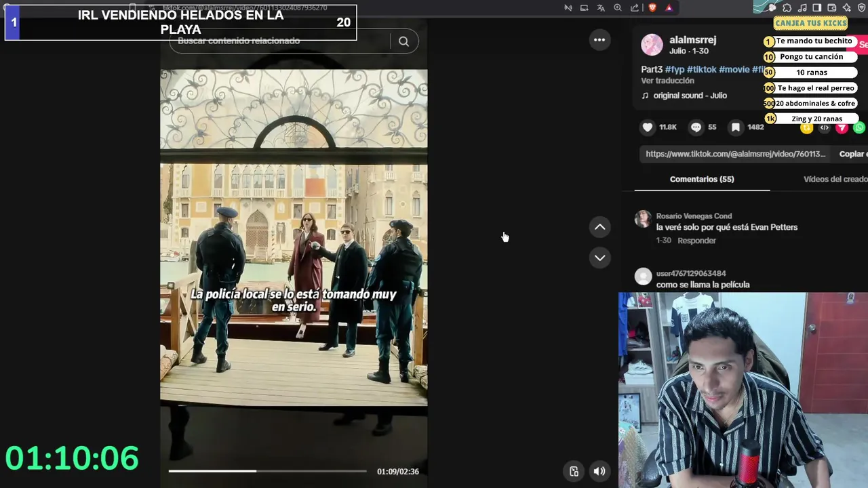Open browser extensions puzzle icon

coord(787,8)
